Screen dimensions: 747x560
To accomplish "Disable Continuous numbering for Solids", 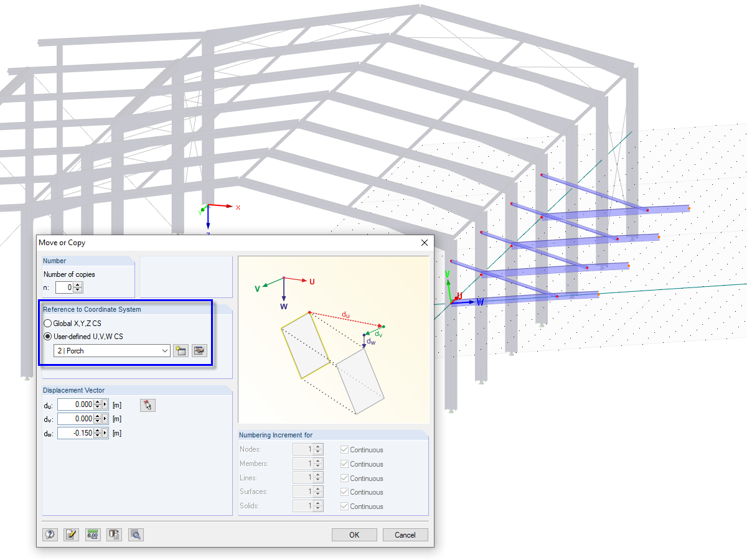I will 344,506.
